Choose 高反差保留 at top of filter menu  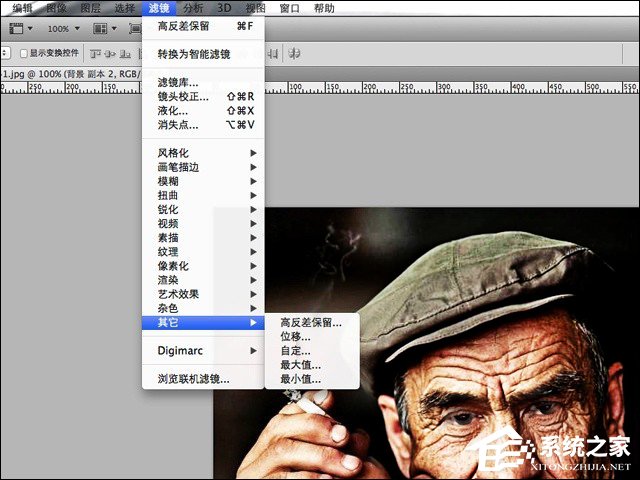(203, 27)
